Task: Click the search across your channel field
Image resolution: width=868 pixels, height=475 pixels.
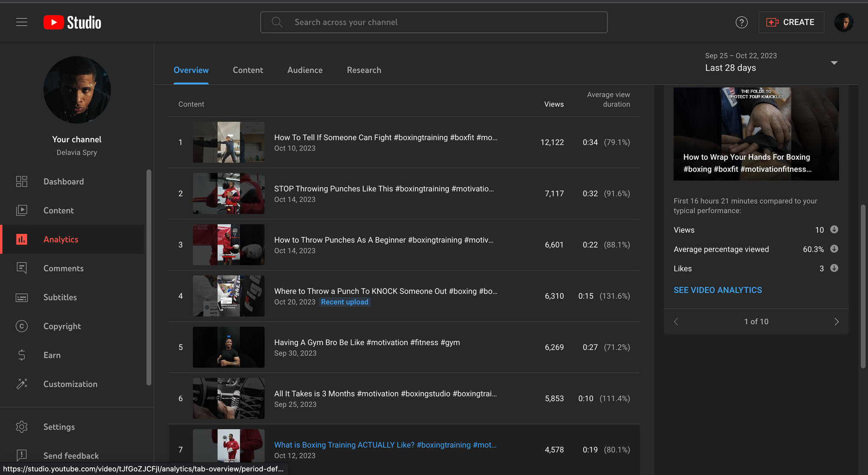Action: (x=433, y=22)
